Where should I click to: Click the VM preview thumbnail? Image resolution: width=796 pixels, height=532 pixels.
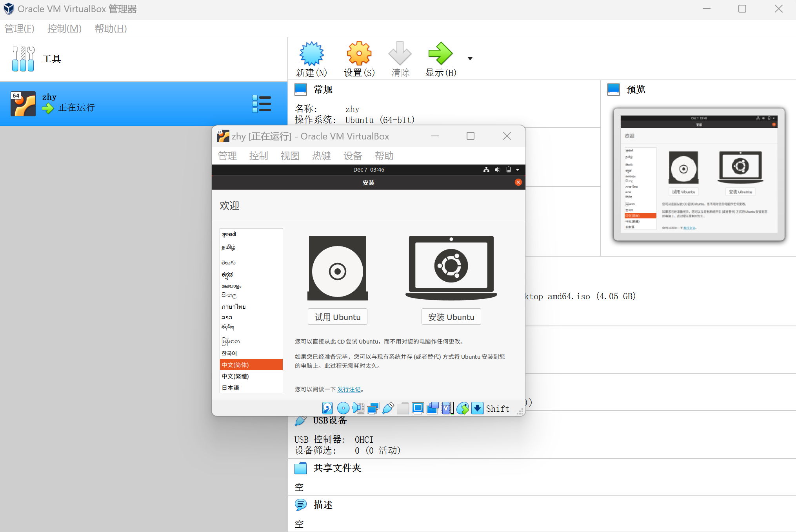699,174
